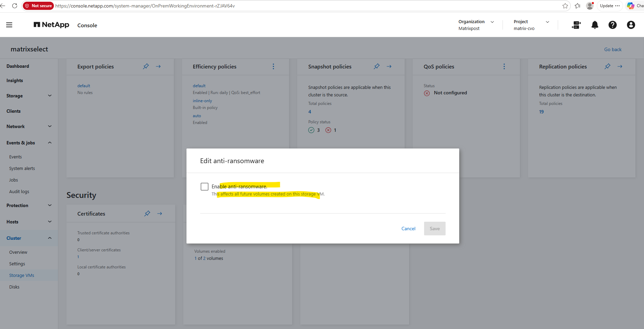This screenshot has height=329, width=644.
Task: Open the help question mark icon
Action: pyautogui.click(x=613, y=25)
